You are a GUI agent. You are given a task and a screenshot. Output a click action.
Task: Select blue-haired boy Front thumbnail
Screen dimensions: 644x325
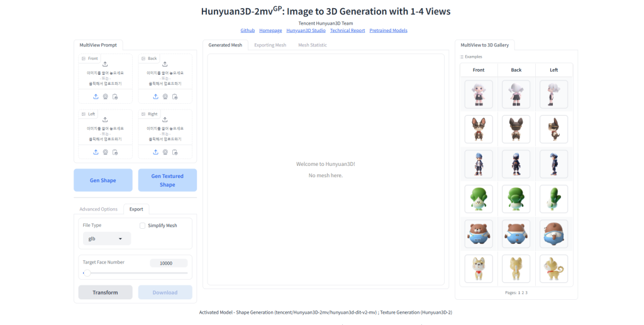coord(479,164)
